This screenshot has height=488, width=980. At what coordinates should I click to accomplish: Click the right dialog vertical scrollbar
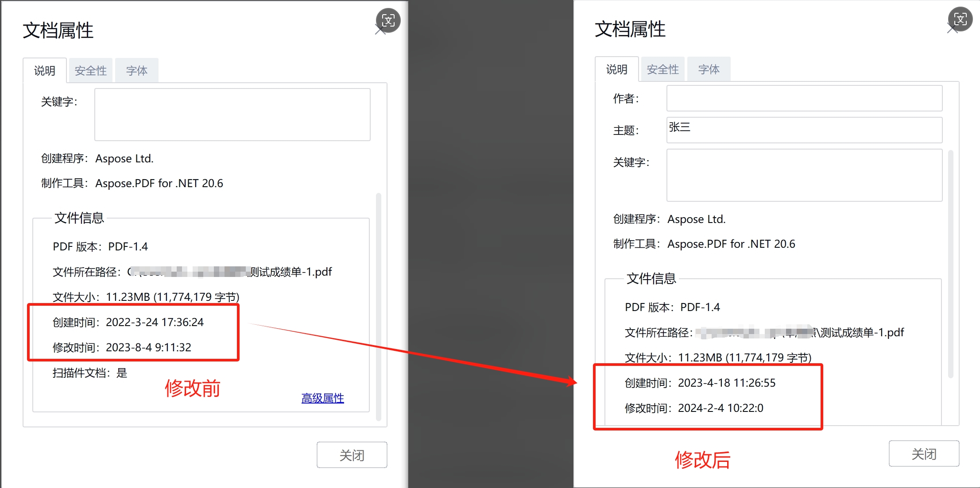click(x=950, y=263)
